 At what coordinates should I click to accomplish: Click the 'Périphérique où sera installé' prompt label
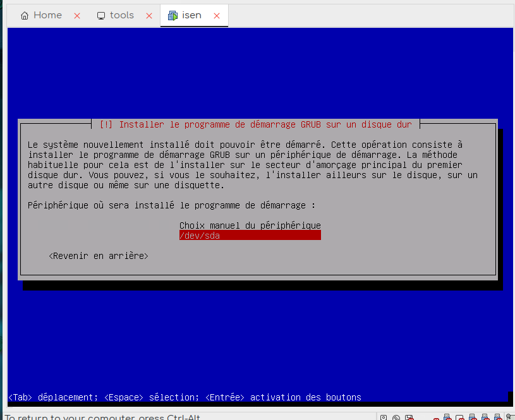(x=171, y=205)
